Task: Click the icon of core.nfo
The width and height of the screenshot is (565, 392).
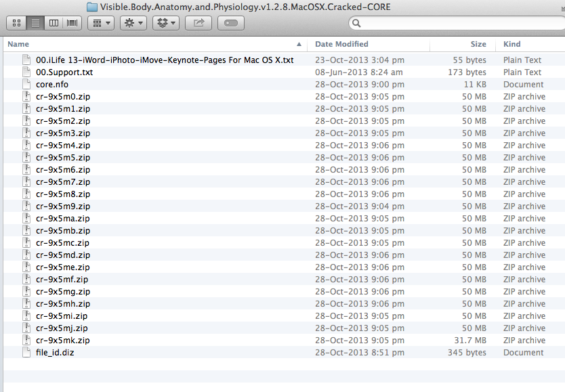Action: [26, 84]
